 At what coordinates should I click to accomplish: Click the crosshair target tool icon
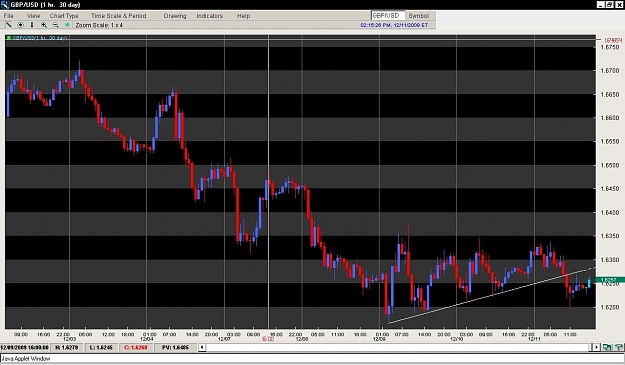[x=20, y=25]
